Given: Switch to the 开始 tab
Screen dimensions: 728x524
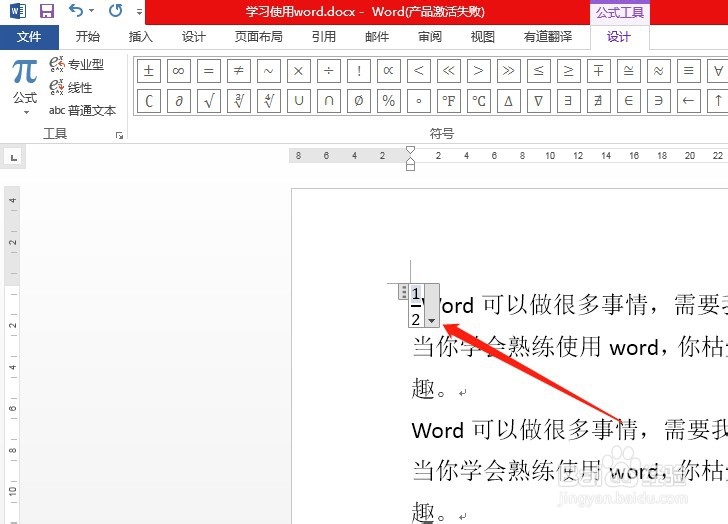Looking at the screenshot, I should click(88, 37).
